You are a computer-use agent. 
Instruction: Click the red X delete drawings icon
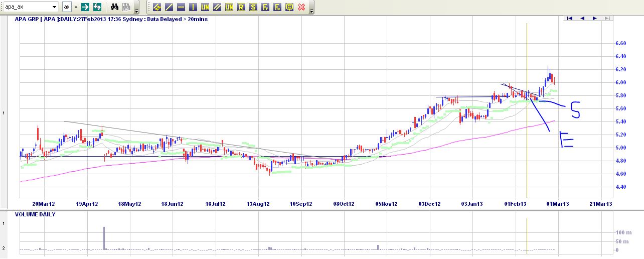tap(301, 7)
